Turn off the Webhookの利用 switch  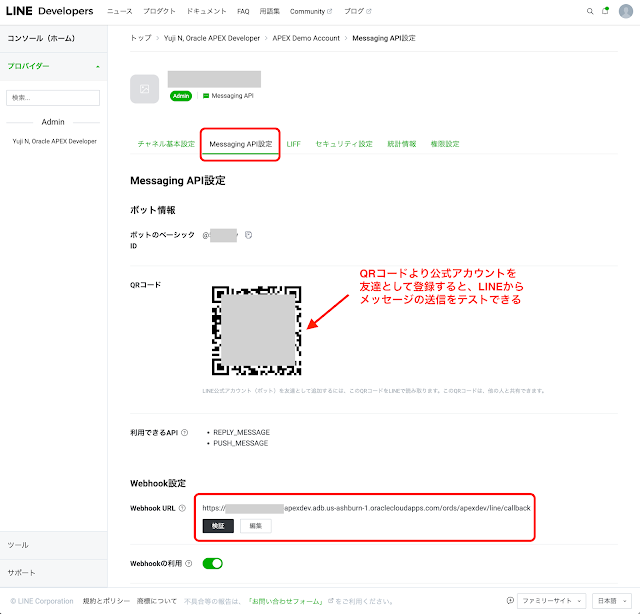(x=213, y=563)
